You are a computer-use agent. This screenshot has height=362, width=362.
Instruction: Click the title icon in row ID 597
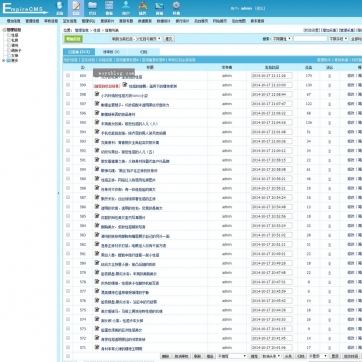click(97, 104)
